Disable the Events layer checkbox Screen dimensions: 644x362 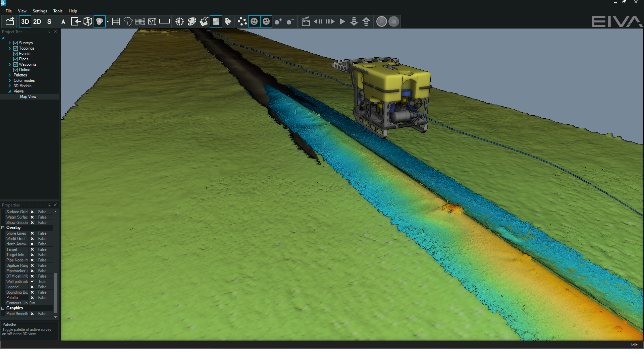coord(15,53)
